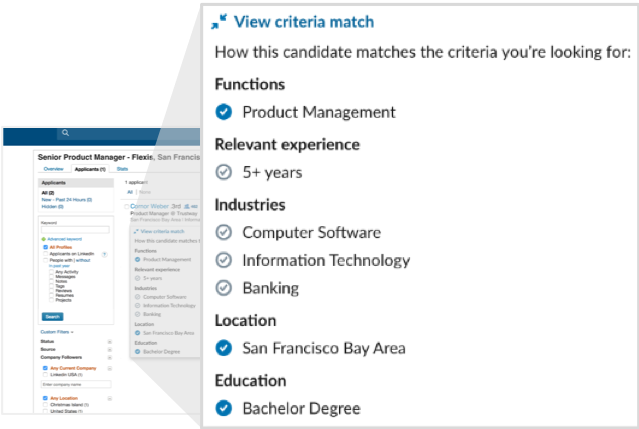Click the Computer Software check icon
This screenshot has width=639, height=429.
(224, 232)
